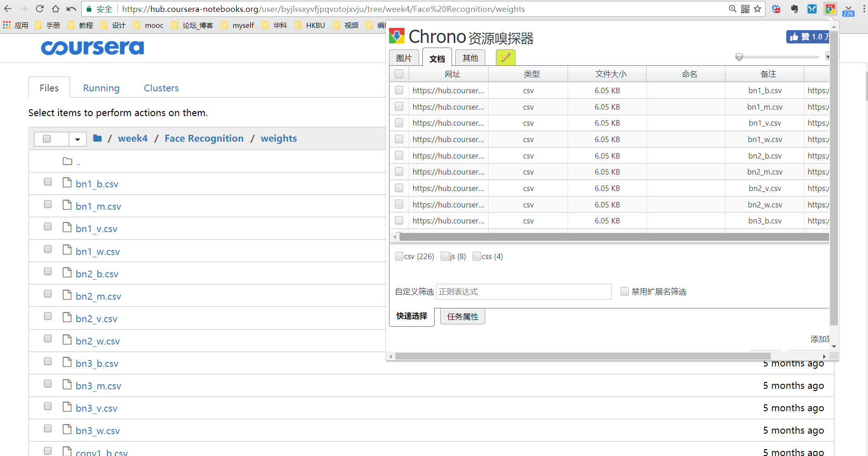Open the Chrome three-dot menu

coord(863,9)
